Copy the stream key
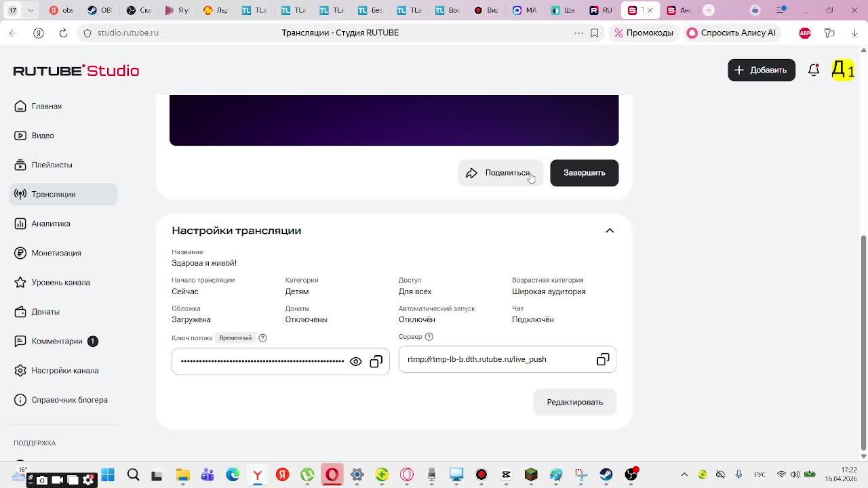 point(376,362)
